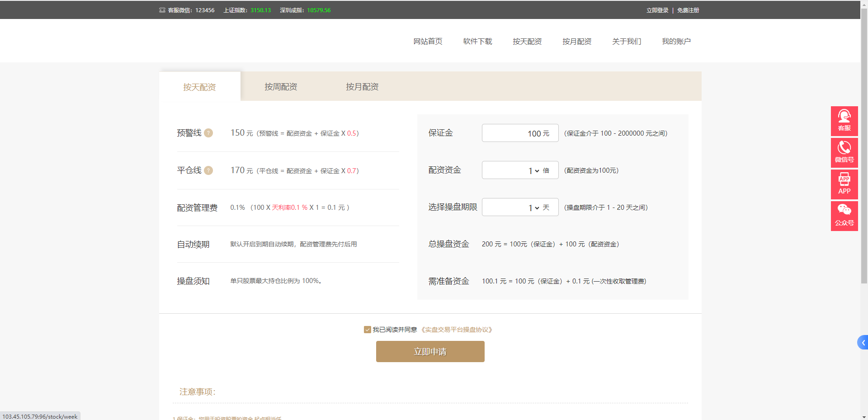Open 我的账户 in the navigation menu
The width and height of the screenshot is (868, 420).
coord(676,42)
